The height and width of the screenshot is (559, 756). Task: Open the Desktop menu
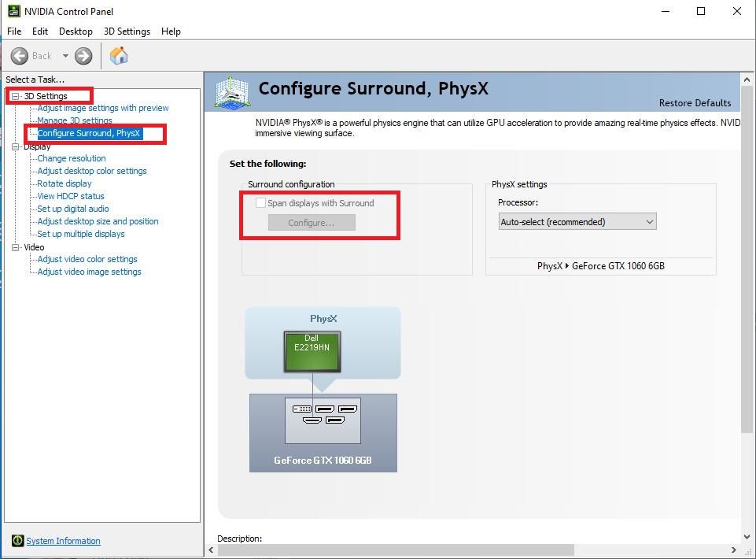point(76,31)
